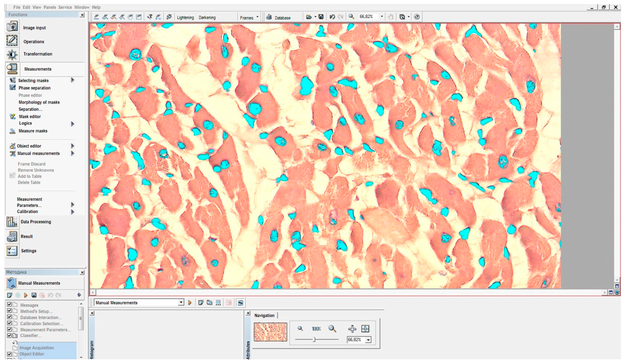Uncheck the Messages checkbox
This screenshot has height=364, width=624.
tap(9, 304)
